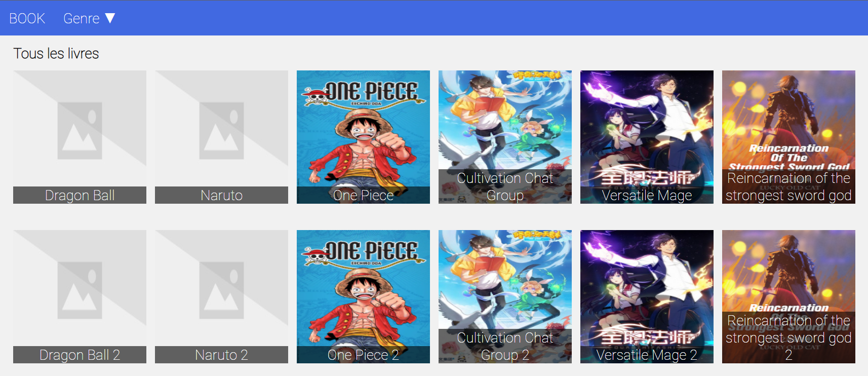Open the Dragon Ball 2 placeholder icon

(x=80, y=290)
